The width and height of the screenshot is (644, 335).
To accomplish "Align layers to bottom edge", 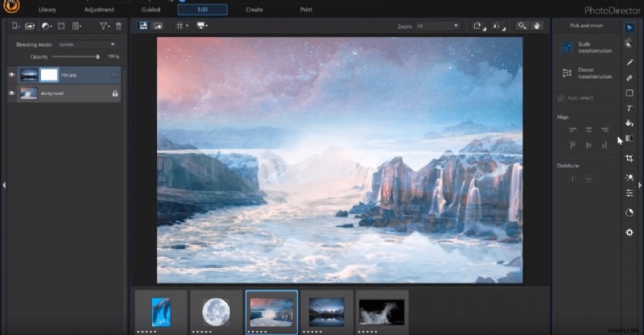I will (x=605, y=145).
